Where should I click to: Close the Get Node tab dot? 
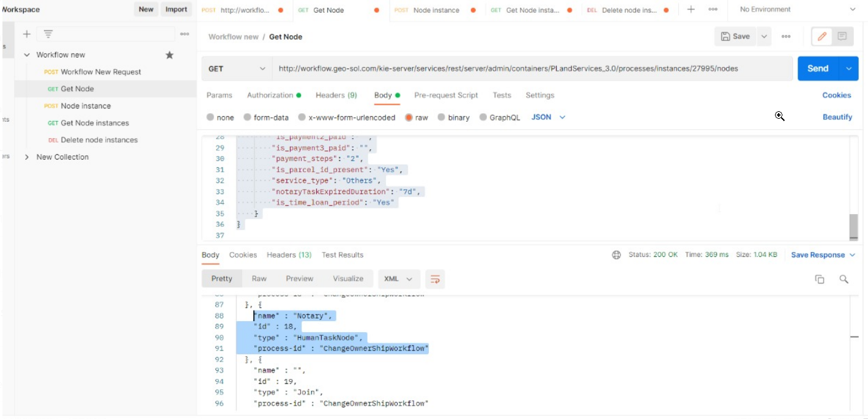376,10
